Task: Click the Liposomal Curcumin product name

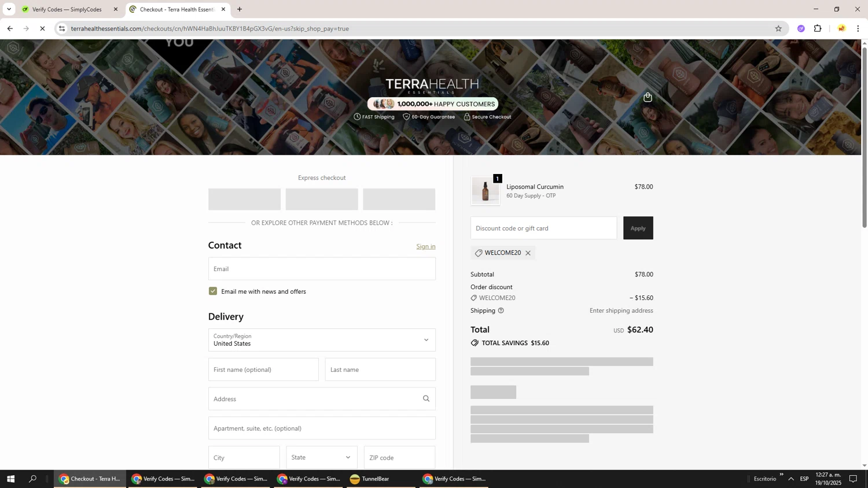Action: tap(535, 187)
